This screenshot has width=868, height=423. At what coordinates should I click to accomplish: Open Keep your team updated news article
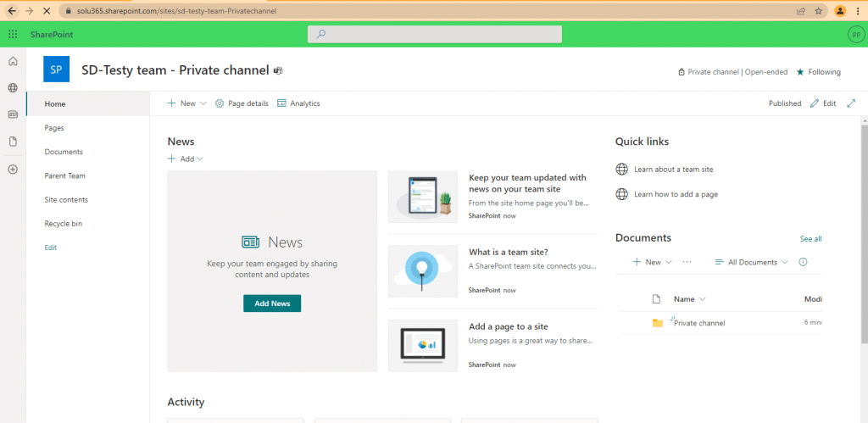pos(527,183)
